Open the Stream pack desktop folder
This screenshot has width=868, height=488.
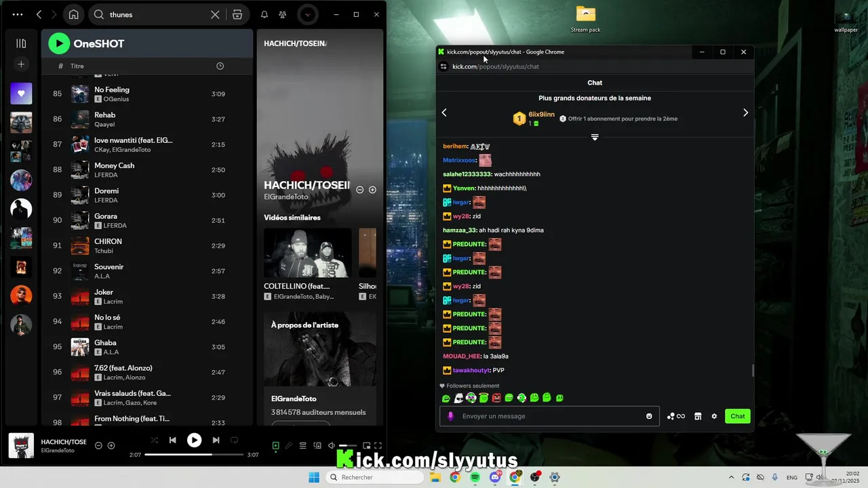585,19
